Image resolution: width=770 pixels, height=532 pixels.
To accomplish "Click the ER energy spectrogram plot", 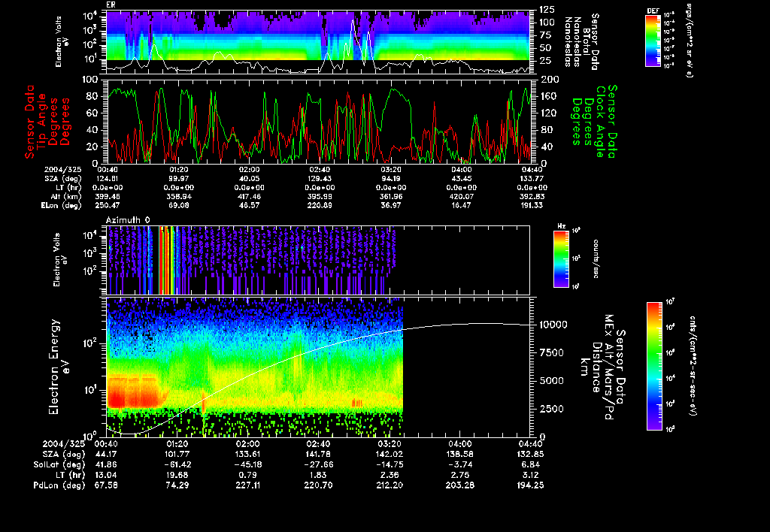I will (x=318, y=42).
